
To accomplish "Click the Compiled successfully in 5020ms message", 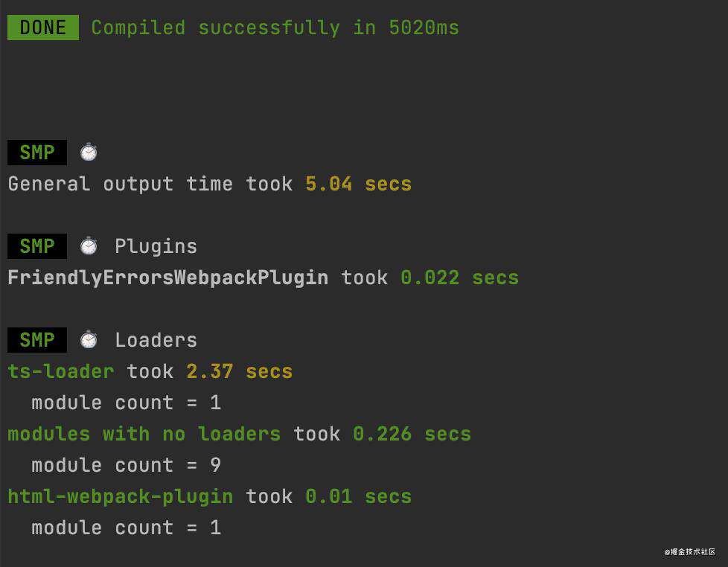I will coord(275,28).
